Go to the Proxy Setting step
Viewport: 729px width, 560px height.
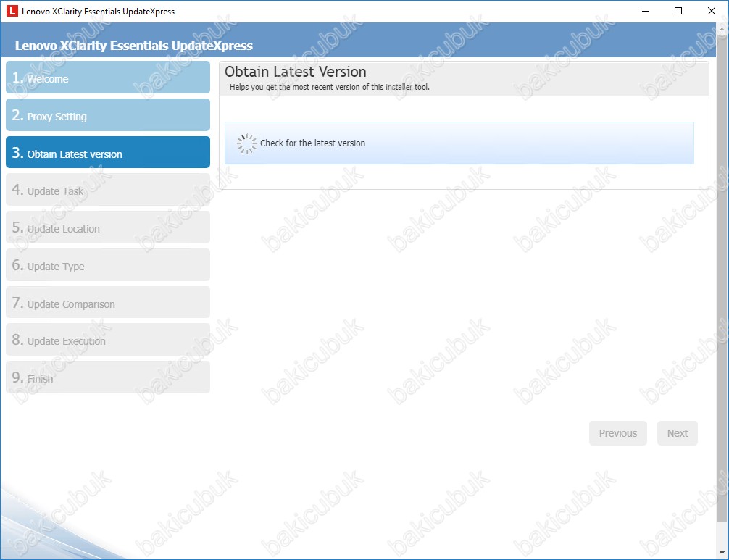pyautogui.click(x=108, y=114)
